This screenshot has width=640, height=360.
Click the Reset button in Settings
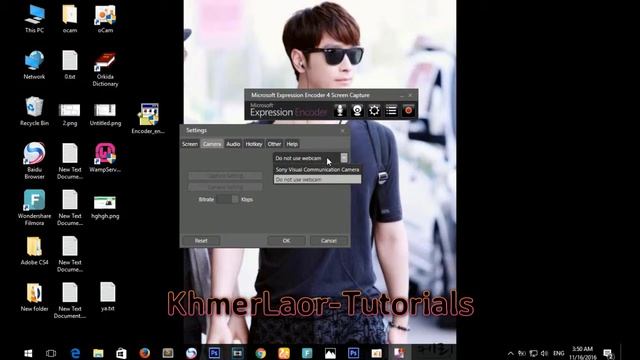[201, 241]
